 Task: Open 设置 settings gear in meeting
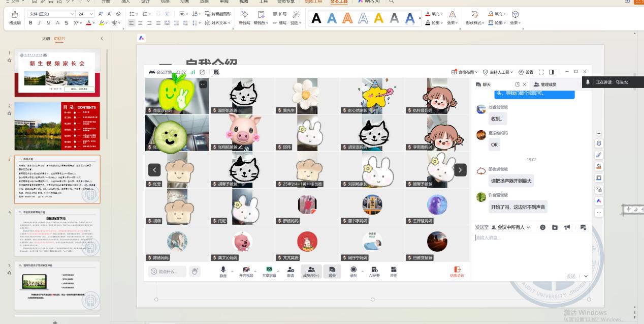(526, 72)
